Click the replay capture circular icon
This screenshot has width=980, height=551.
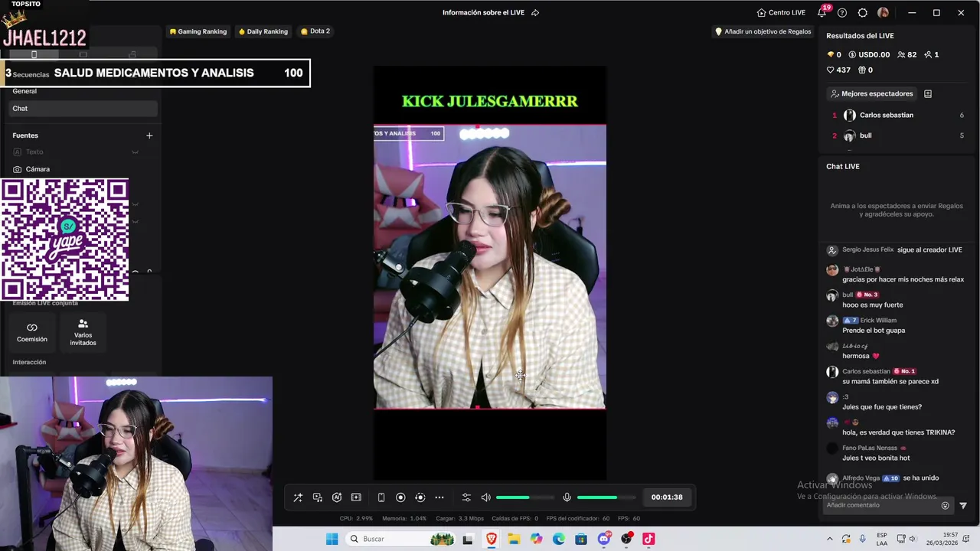click(420, 497)
